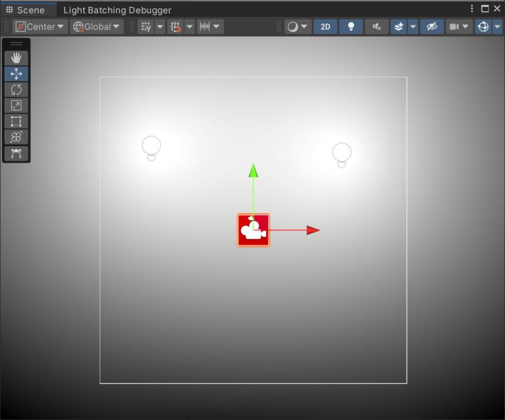This screenshot has width=505, height=420.
Task: Maximize the Scene window
Action: click(485, 9)
